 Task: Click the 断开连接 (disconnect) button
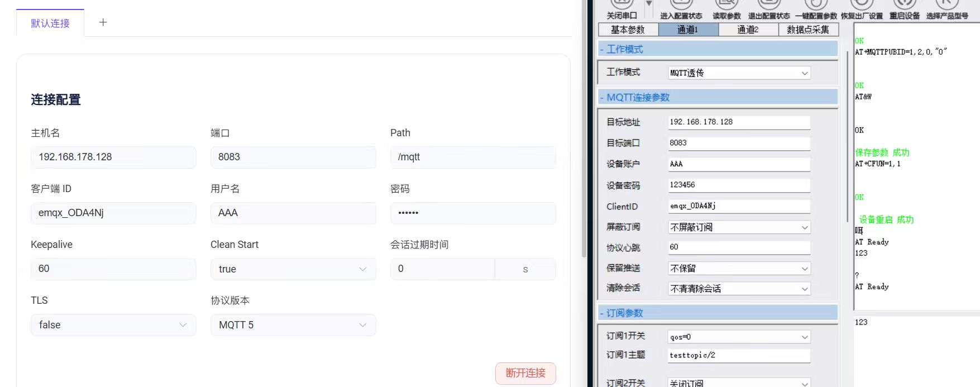pos(525,373)
